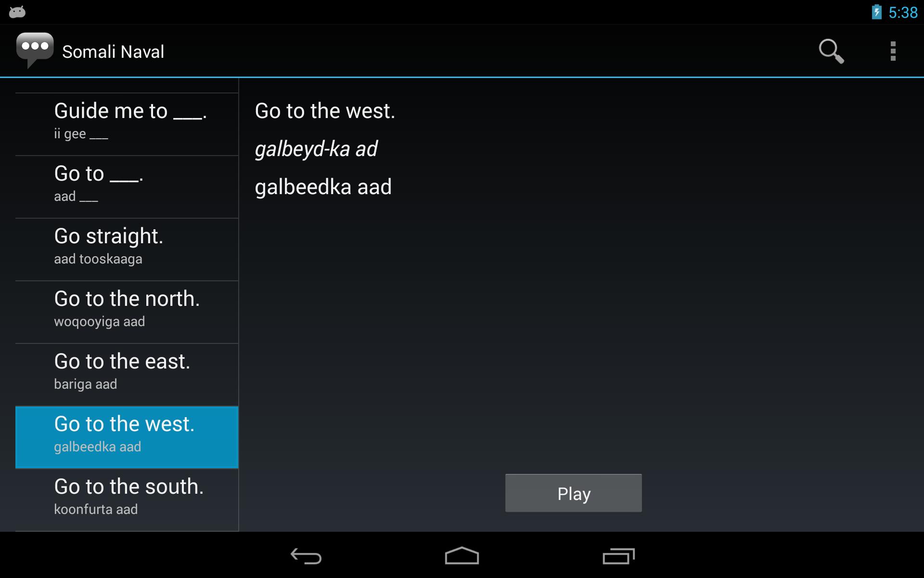Open the three-dot overflow menu

(x=893, y=51)
